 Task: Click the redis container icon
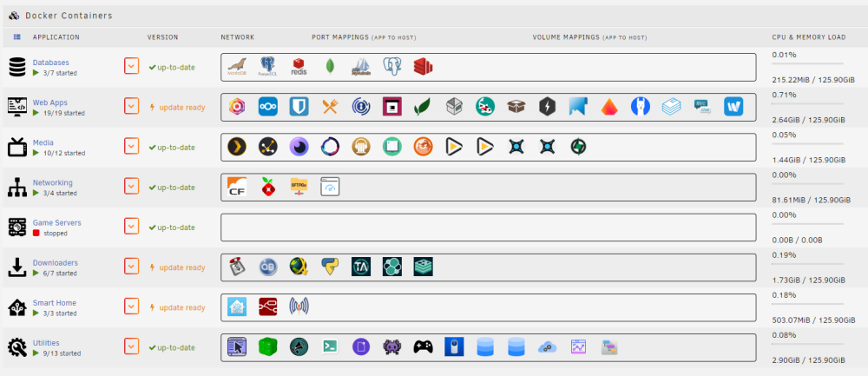pos(299,67)
